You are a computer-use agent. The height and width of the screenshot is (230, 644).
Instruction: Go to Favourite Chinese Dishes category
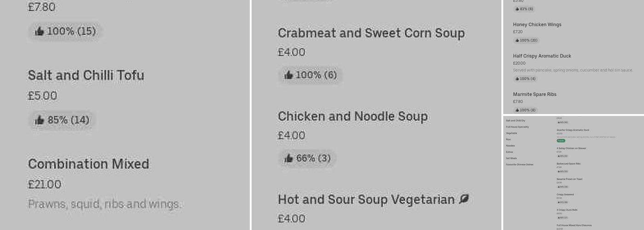[x=519, y=165]
